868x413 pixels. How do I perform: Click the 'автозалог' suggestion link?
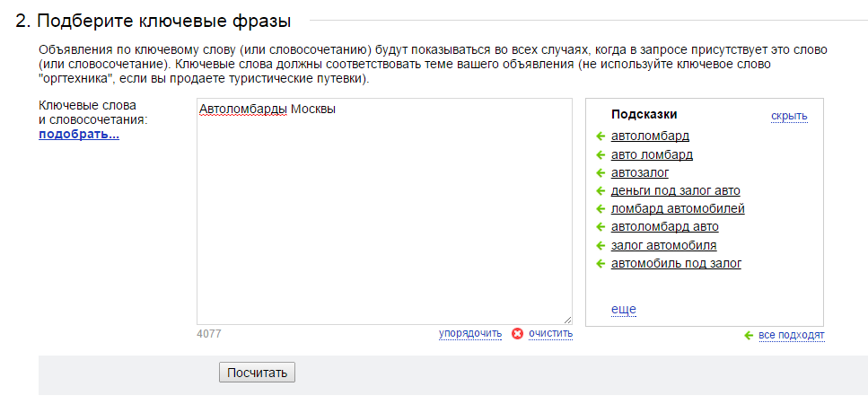pyautogui.click(x=639, y=172)
